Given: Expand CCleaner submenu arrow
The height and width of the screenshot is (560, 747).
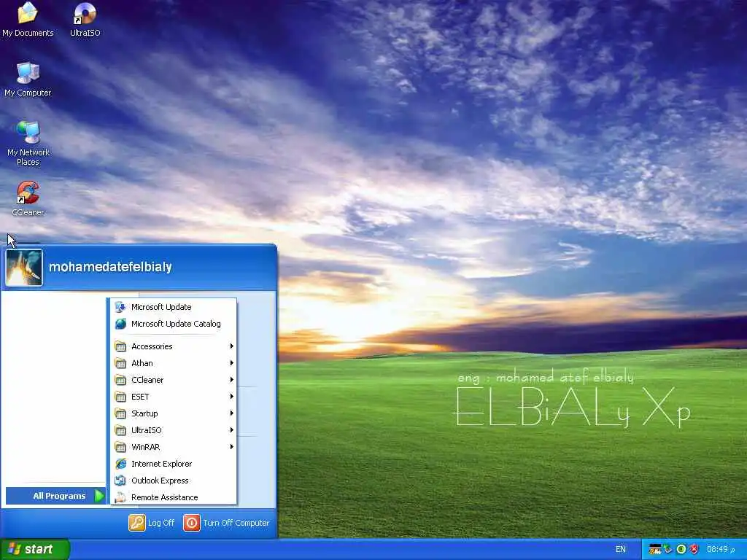Looking at the screenshot, I should click(x=231, y=379).
